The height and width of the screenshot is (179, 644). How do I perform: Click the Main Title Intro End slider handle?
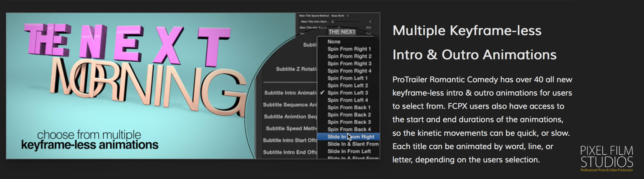[339, 28]
